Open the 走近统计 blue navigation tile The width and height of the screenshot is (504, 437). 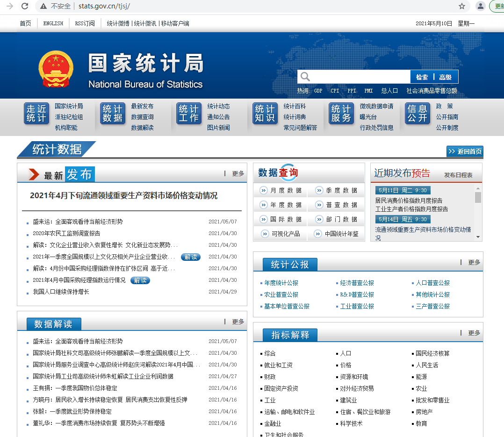36,113
